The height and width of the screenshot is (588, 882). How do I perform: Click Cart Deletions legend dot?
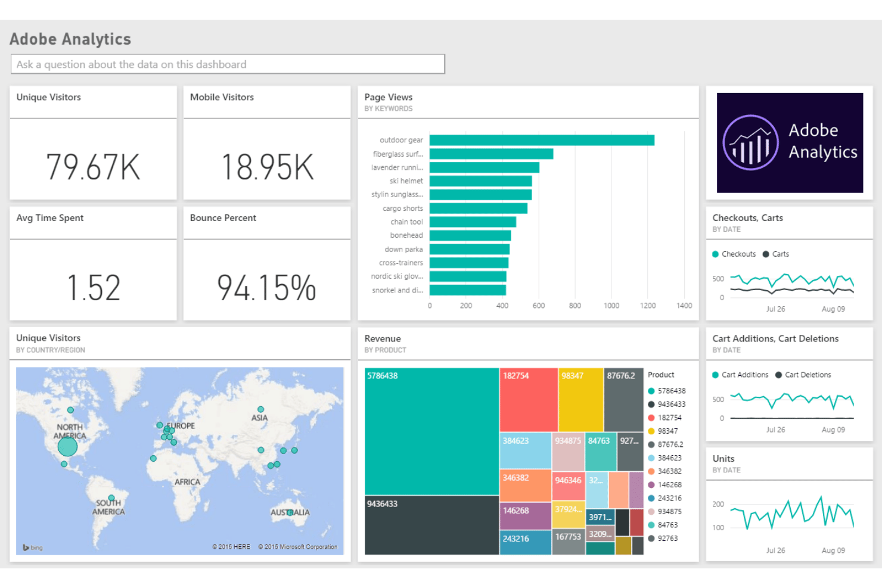point(778,375)
